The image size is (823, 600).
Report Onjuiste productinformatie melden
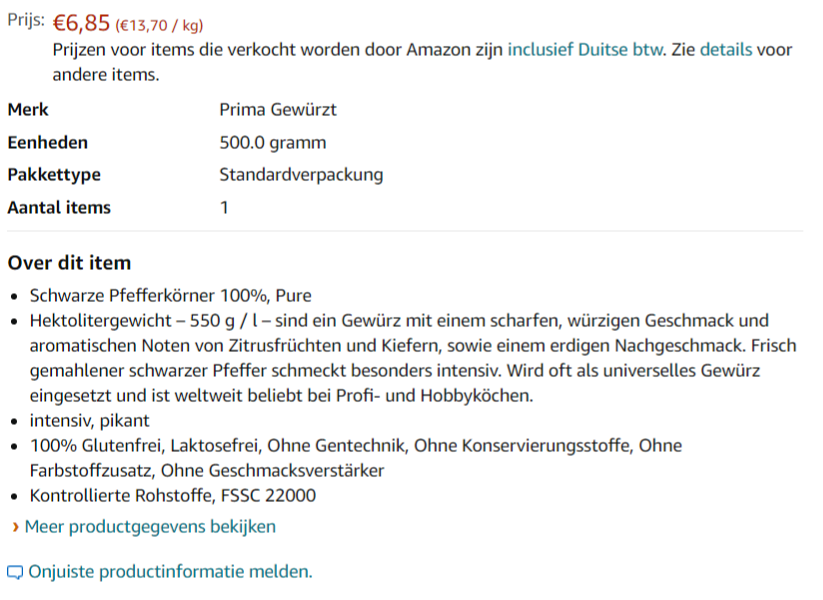tap(170, 572)
